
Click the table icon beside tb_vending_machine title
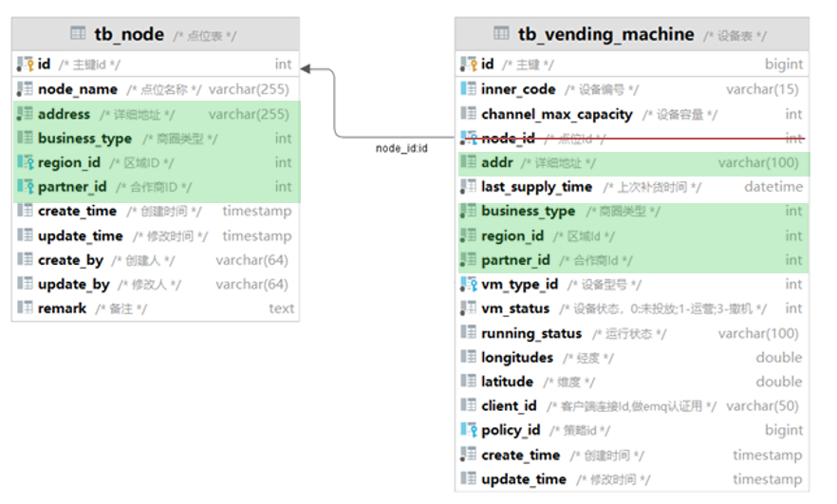(x=501, y=34)
